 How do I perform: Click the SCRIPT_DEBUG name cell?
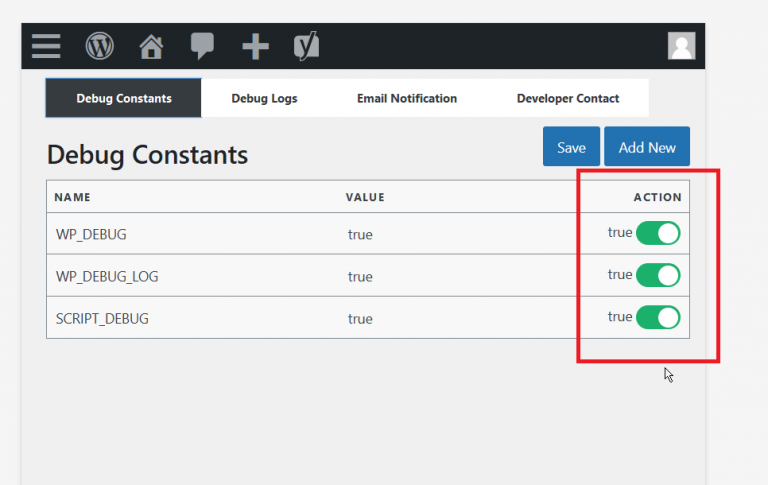[x=102, y=318]
